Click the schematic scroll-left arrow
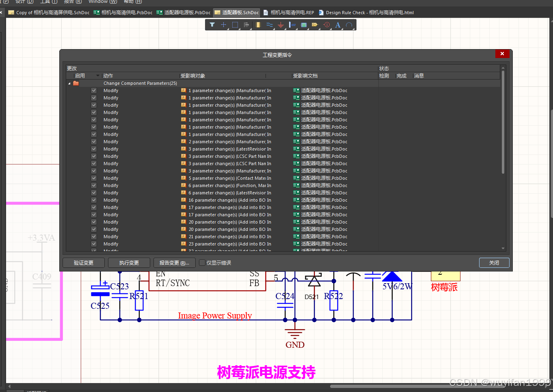 (x=9, y=386)
